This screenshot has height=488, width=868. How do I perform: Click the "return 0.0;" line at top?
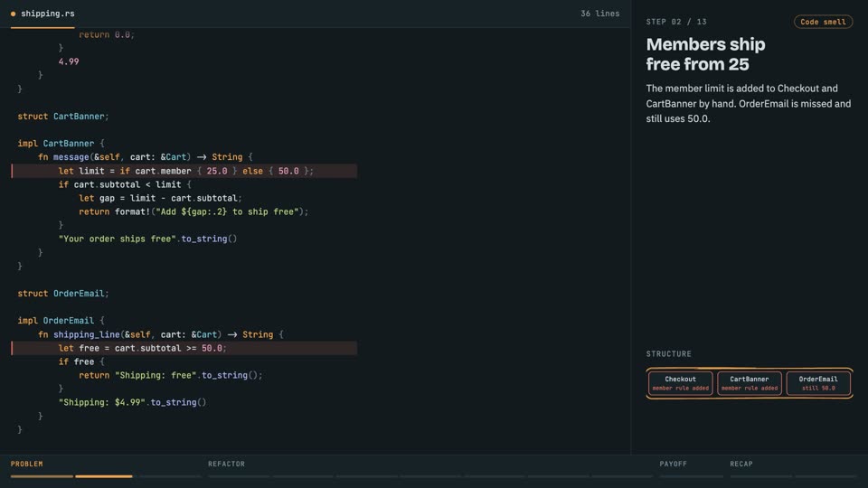[107, 34]
